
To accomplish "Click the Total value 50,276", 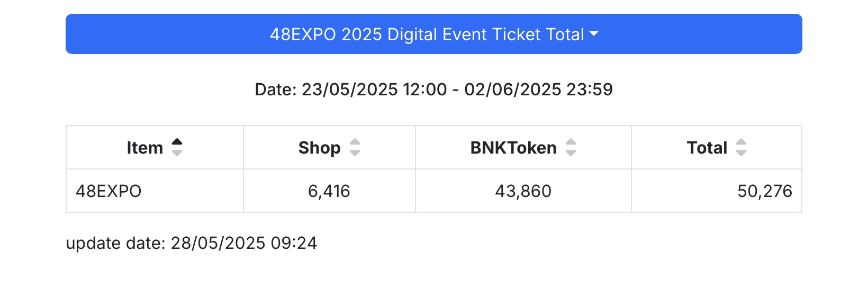I will (x=765, y=191).
